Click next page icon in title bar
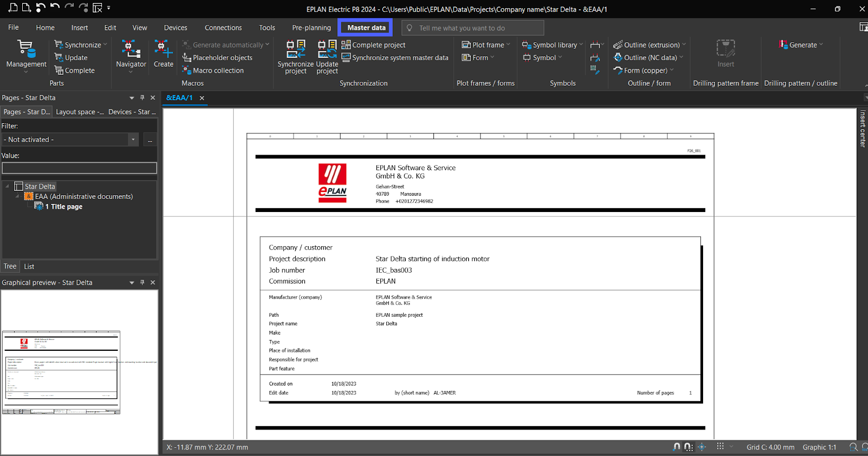 point(26,8)
